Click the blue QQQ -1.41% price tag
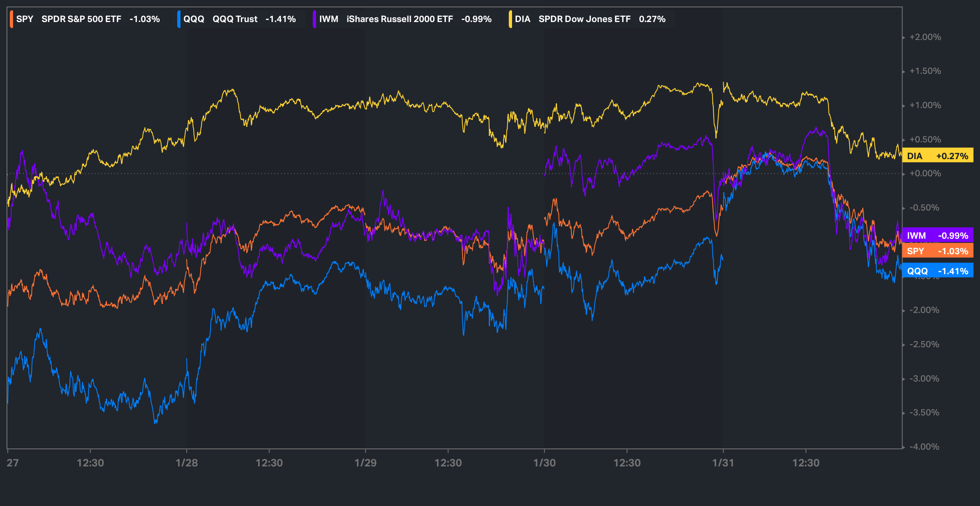Viewport: 980px width, 506px height. point(938,271)
